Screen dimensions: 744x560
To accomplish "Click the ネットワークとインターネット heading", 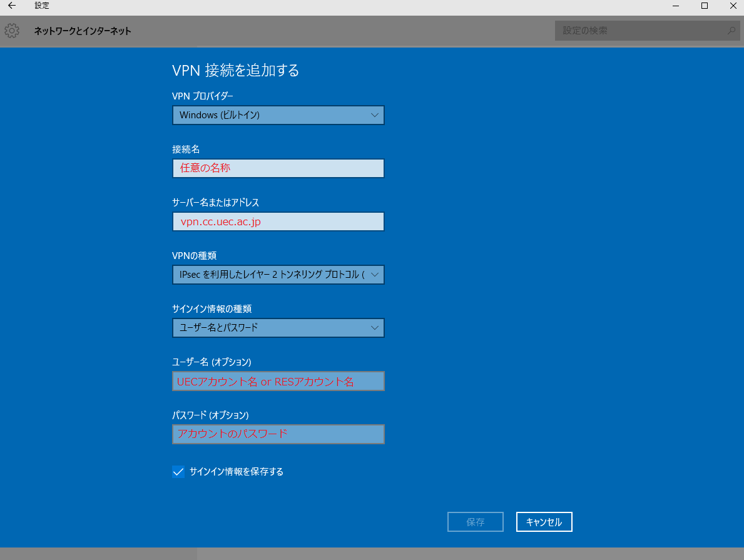I will click(83, 31).
